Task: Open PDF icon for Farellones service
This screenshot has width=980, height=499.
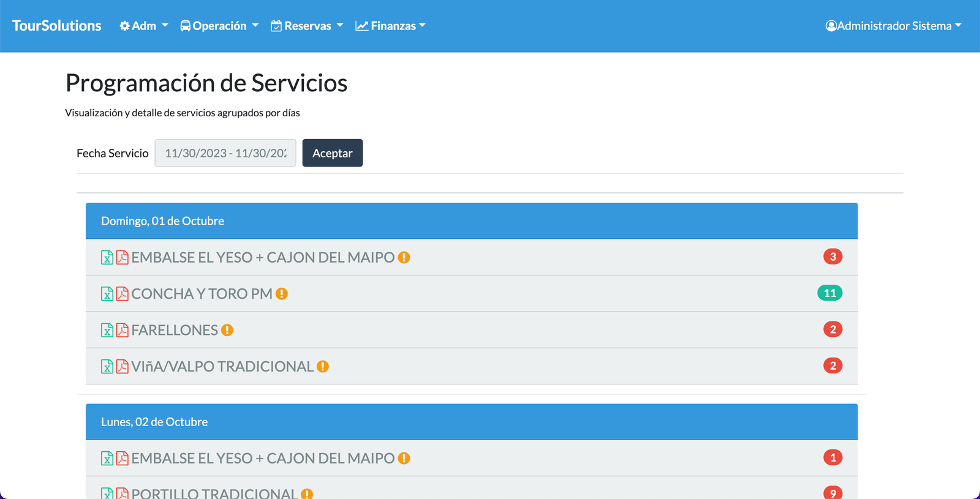Action: click(123, 330)
